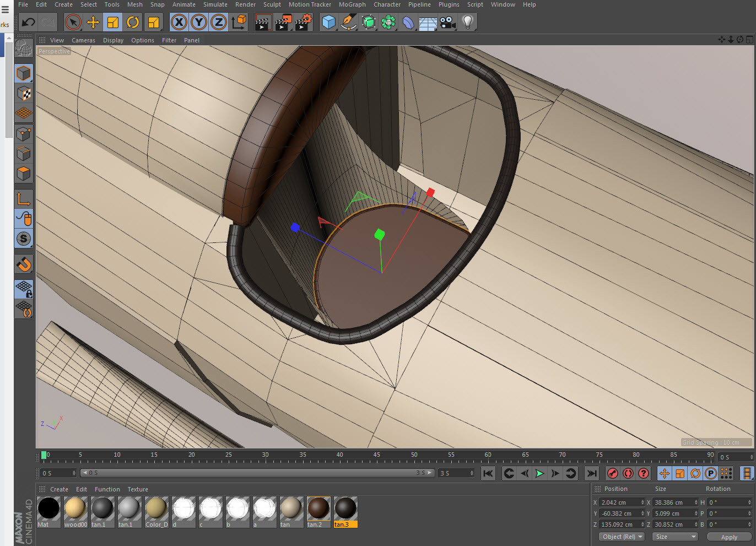Select the tan.2 brown material
The width and height of the screenshot is (756, 546).
pos(318,512)
